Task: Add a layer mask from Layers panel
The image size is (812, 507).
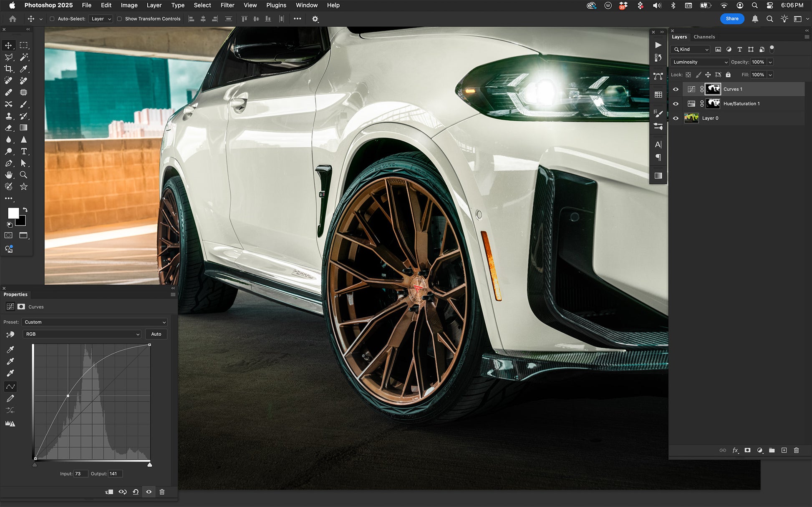Action: pyautogui.click(x=747, y=450)
